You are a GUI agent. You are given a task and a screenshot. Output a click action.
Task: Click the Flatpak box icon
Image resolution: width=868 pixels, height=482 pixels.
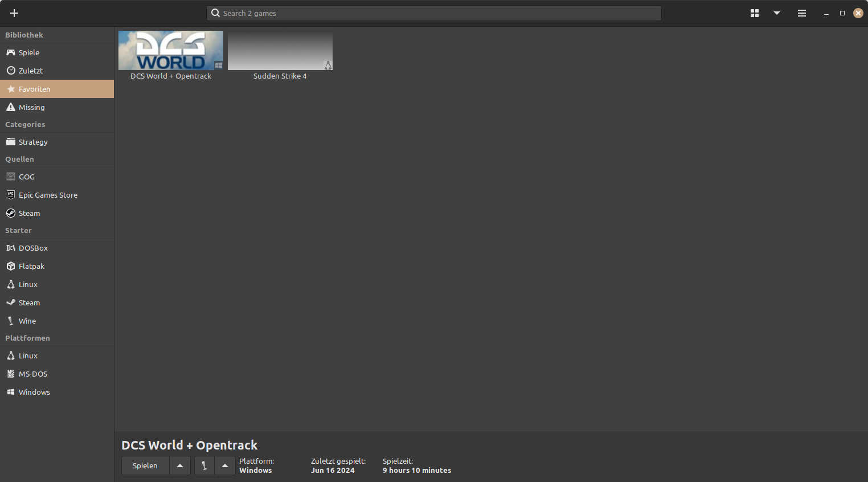11,266
